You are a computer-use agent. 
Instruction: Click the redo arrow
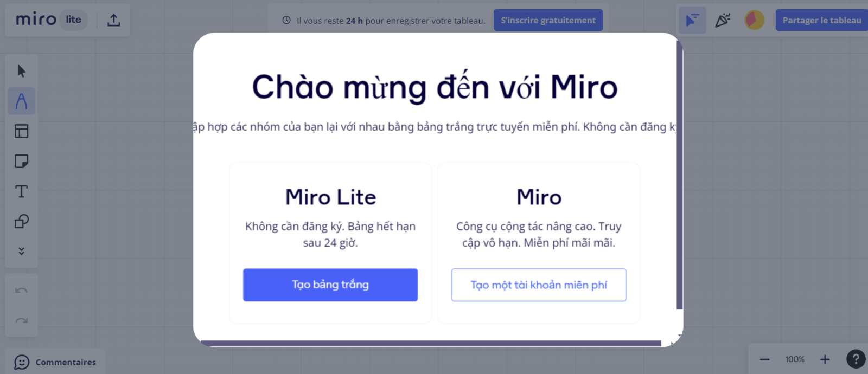[x=21, y=320]
